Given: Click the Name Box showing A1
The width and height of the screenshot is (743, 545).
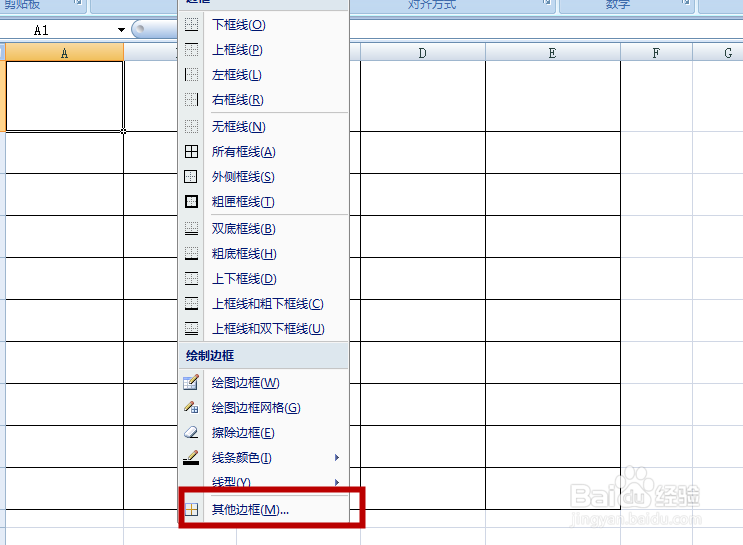Looking at the screenshot, I should pos(58,30).
